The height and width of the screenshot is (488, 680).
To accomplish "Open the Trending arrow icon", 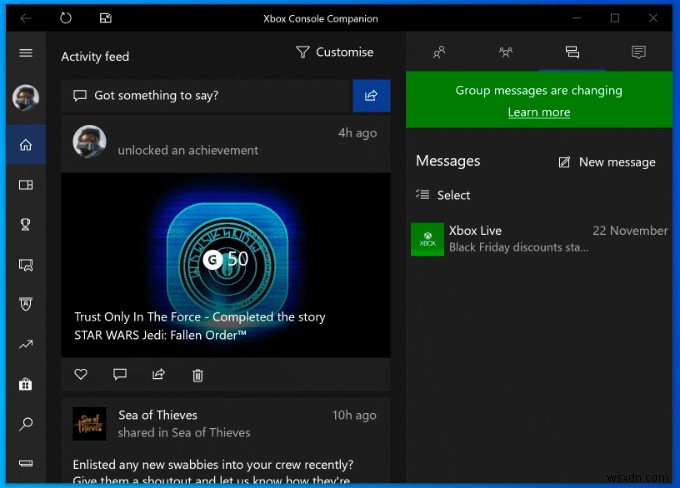I will (26, 344).
